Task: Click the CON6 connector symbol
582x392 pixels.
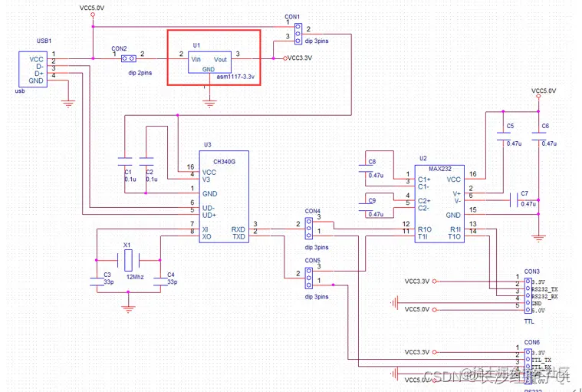Action: pyautogui.click(x=528, y=367)
